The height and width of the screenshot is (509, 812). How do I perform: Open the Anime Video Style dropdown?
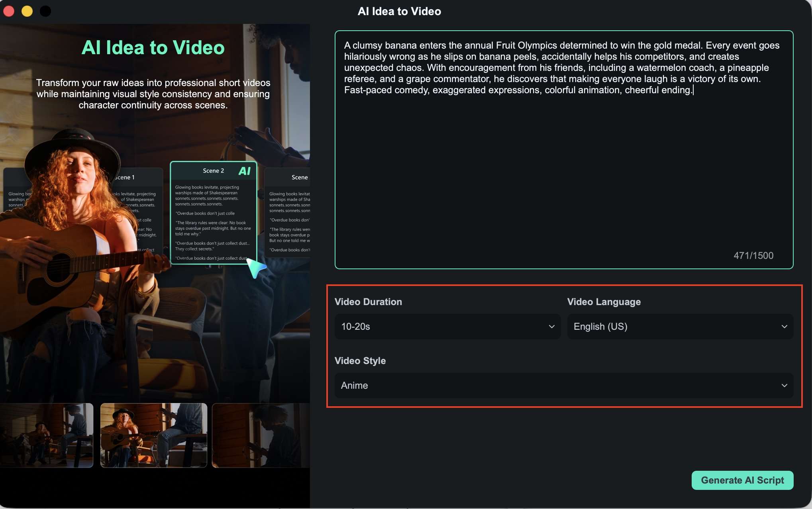pyautogui.click(x=564, y=386)
